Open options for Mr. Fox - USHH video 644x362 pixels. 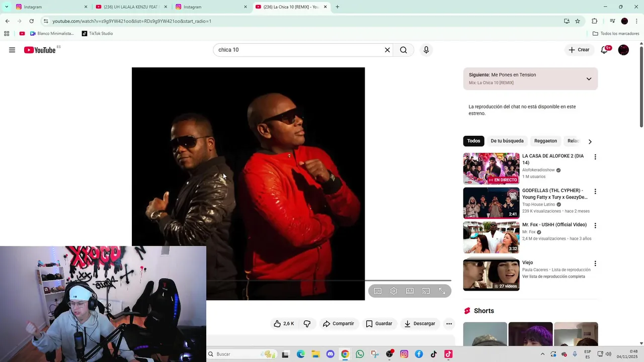595,226
